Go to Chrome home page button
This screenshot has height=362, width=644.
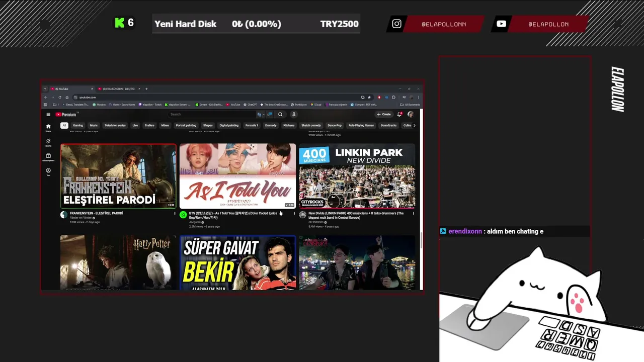pos(67,97)
